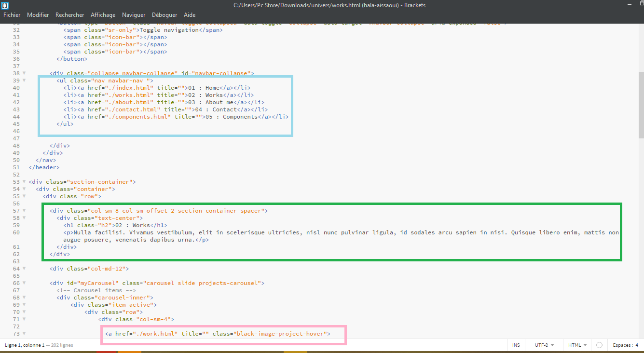Screen dimensions: 644x353
Task: Click the Carousel items comment on line 67
Action: (x=96, y=290)
